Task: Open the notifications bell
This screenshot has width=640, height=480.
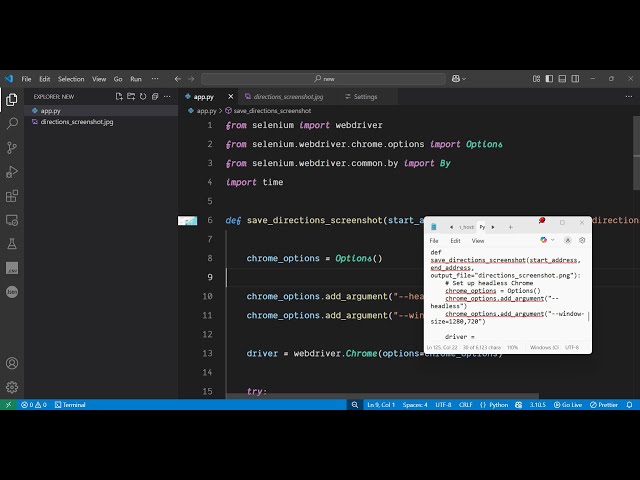Action: tap(629, 405)
